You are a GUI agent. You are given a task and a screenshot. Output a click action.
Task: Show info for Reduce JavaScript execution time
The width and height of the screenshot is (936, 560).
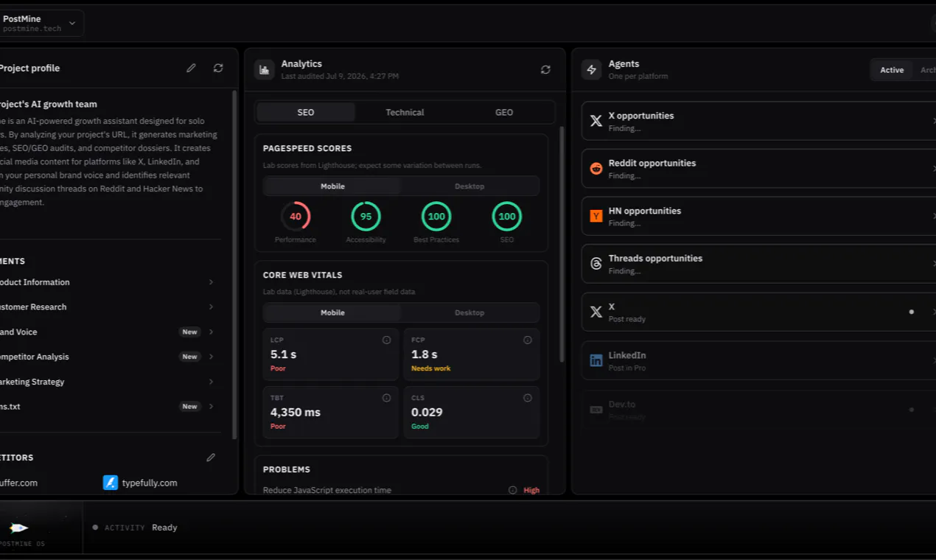pos(512,490)
